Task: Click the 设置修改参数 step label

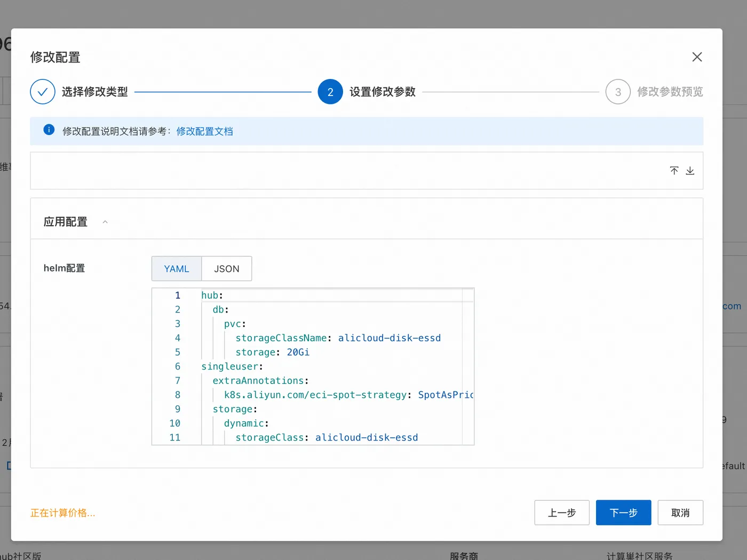Action: (383, 92)
